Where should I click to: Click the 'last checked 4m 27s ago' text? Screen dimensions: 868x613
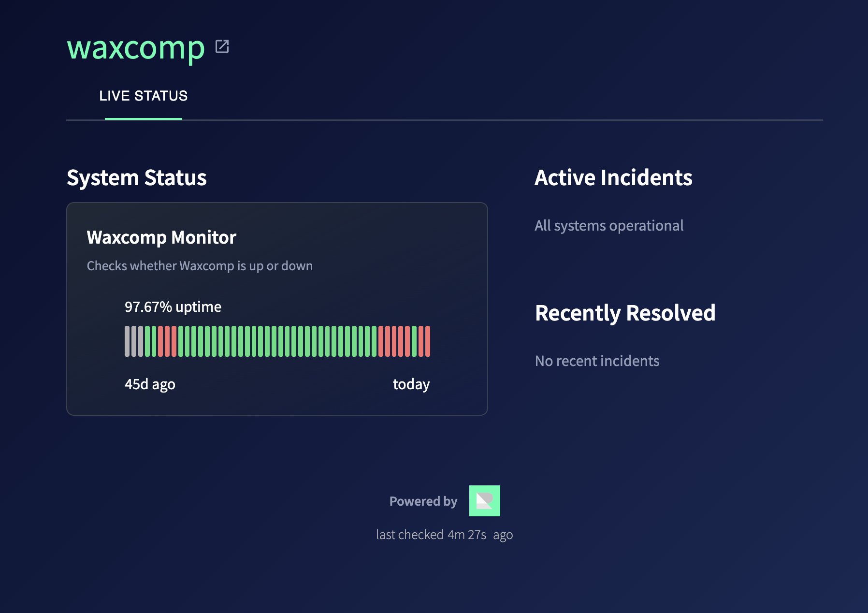(x=445, y=535)
